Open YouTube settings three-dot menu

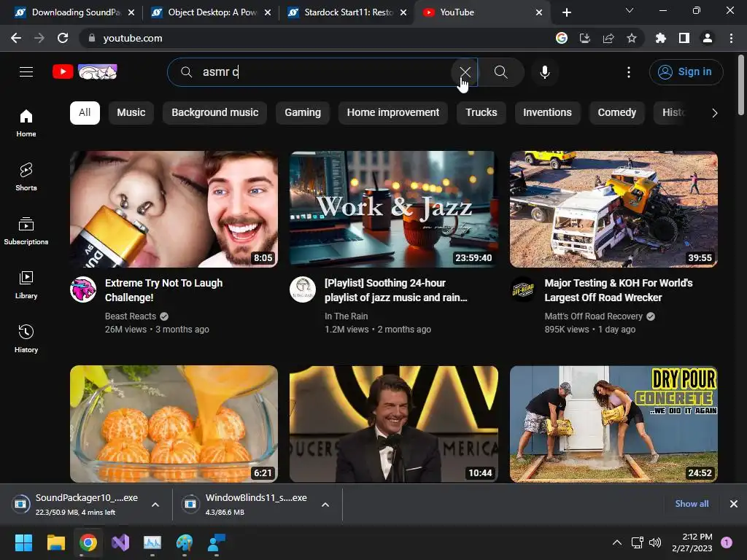click(x=629, y=72)
